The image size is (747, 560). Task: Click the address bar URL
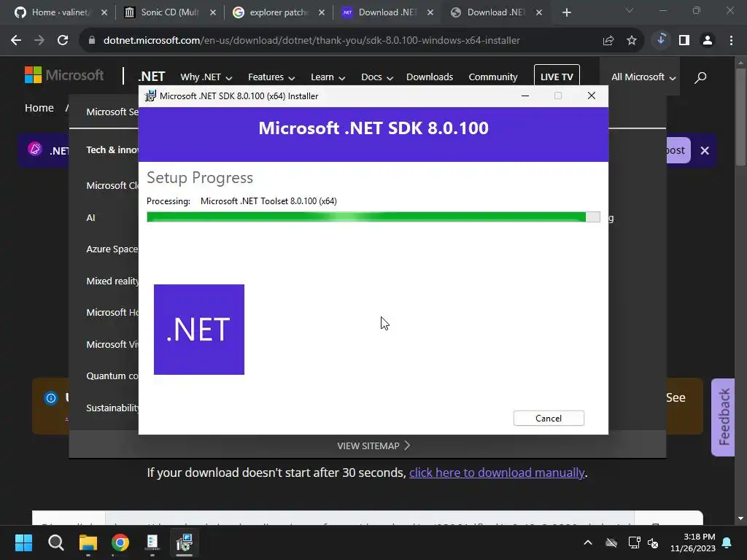(311, 41)
